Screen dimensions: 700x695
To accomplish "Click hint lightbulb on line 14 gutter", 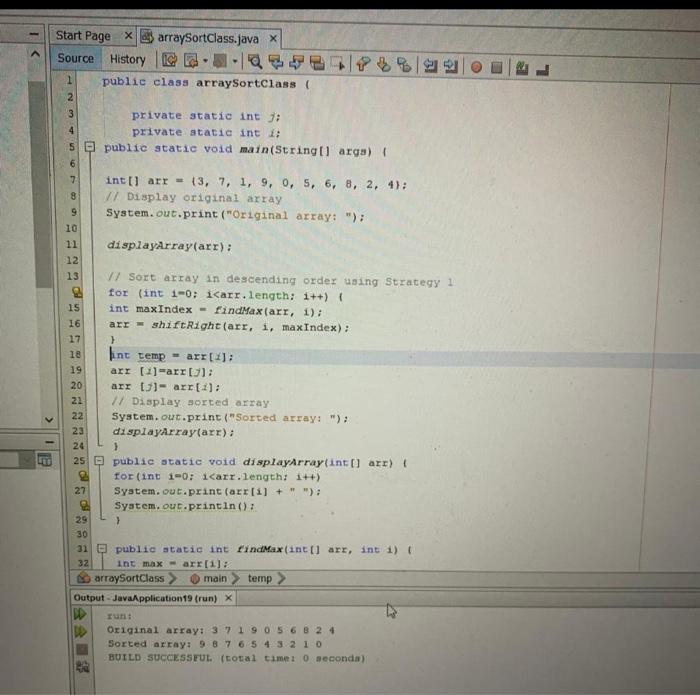I will click(77, 292).
